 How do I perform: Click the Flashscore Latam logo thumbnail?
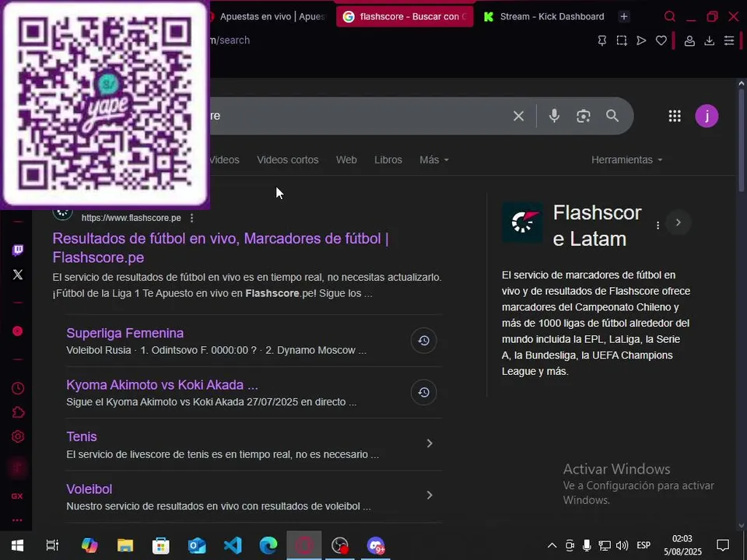pos(522,222)
